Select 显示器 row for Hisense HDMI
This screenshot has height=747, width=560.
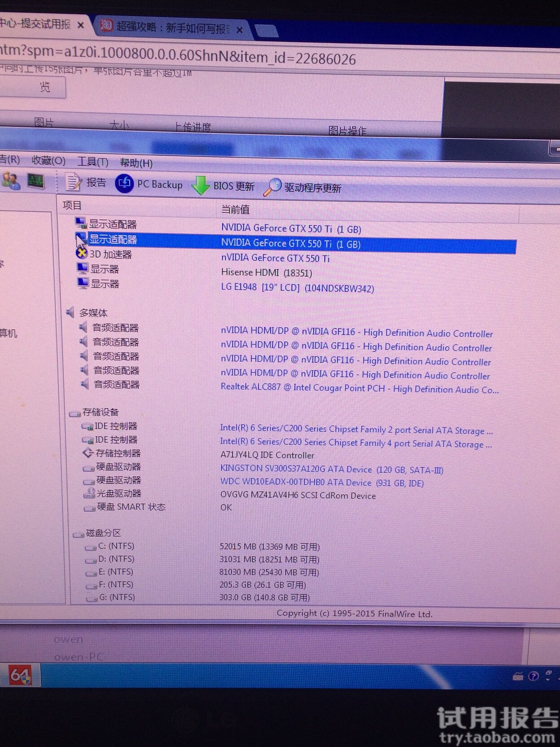98,268
